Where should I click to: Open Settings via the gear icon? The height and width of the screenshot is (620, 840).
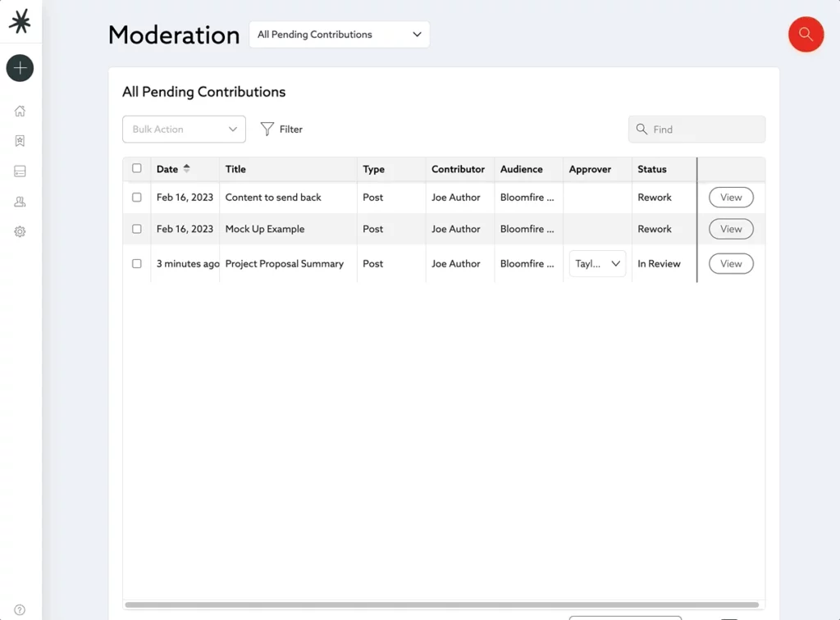point(19,232)
